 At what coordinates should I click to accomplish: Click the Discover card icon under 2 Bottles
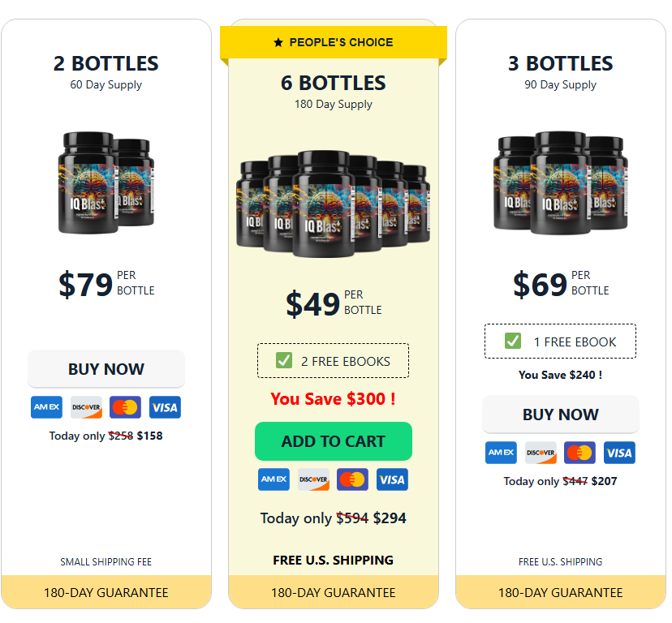[x=86, y=407]
